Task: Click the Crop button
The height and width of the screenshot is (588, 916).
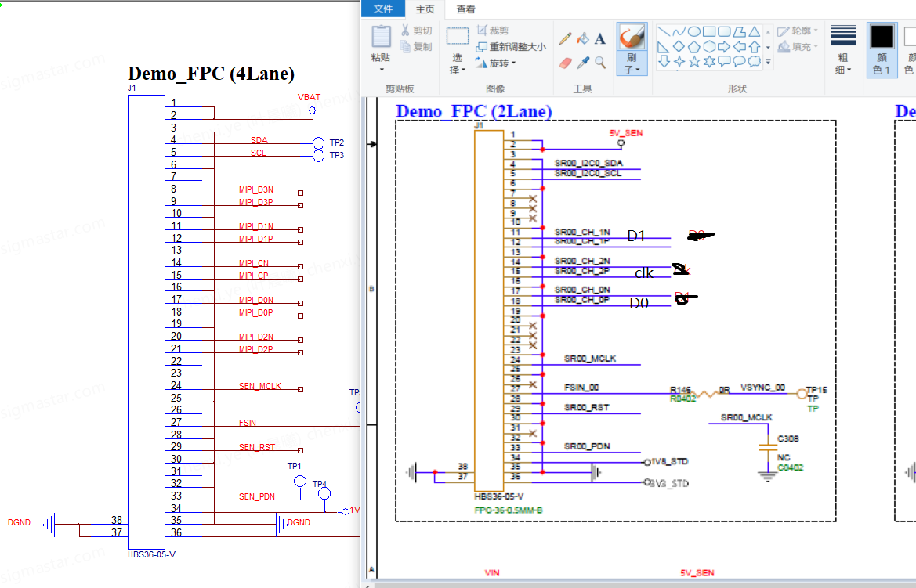Action: pos(492,31)
